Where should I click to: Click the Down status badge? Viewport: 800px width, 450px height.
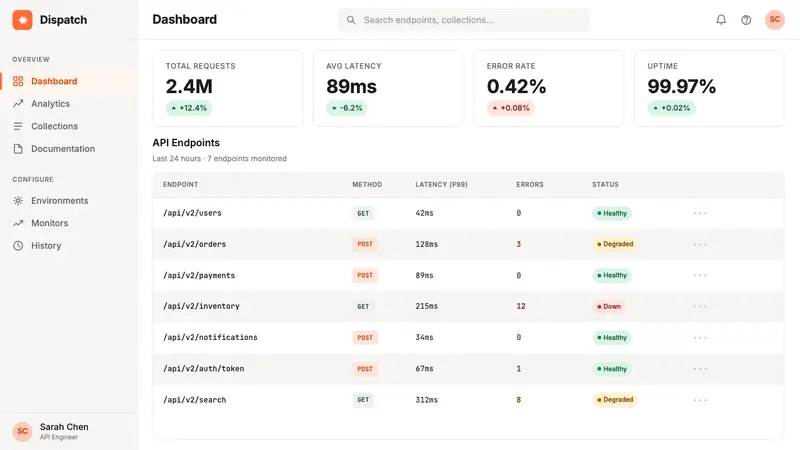[609, 307]
